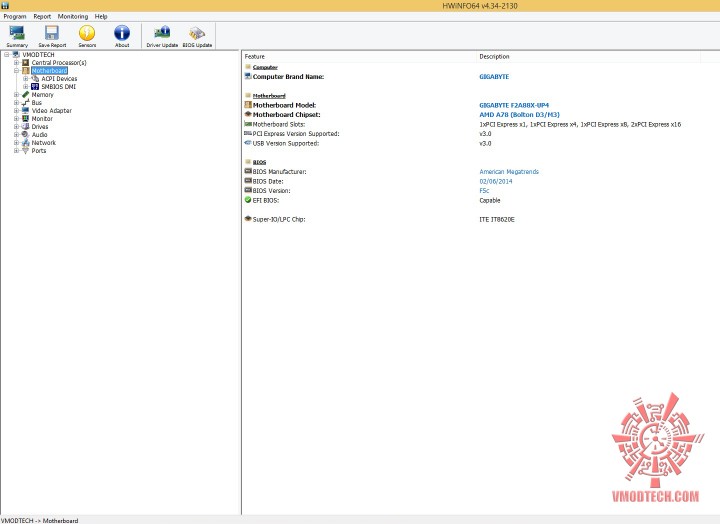Click the status bar VMODTECH -> Motherboard path
Viewport: 720px width, 524px height.
39,520
